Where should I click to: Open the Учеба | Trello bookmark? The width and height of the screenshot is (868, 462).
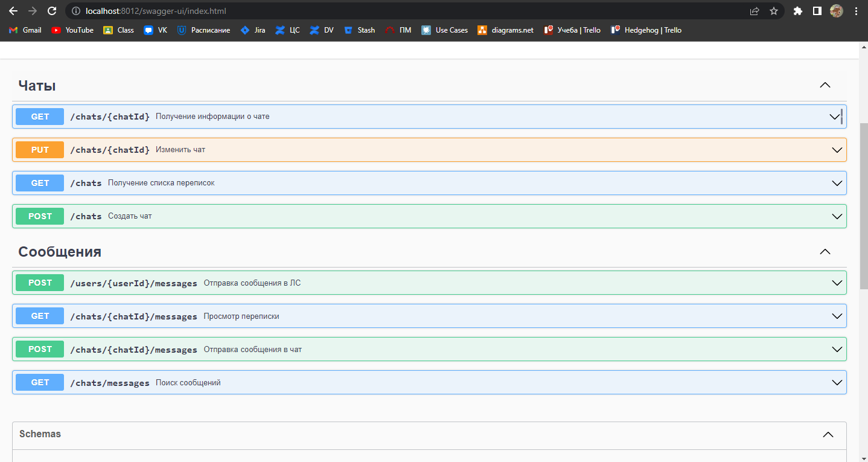click(x=572, y=30)
